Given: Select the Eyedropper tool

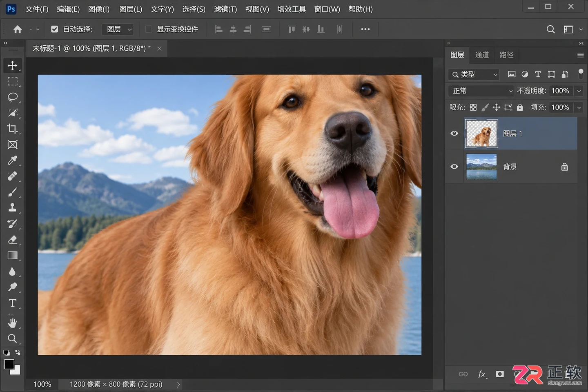Looking at the screenshot, I should (12, 160).
